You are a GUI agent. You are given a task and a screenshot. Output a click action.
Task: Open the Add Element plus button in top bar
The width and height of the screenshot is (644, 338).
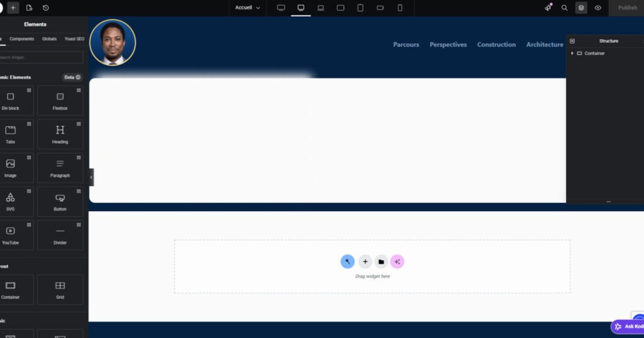click(13, 8)
